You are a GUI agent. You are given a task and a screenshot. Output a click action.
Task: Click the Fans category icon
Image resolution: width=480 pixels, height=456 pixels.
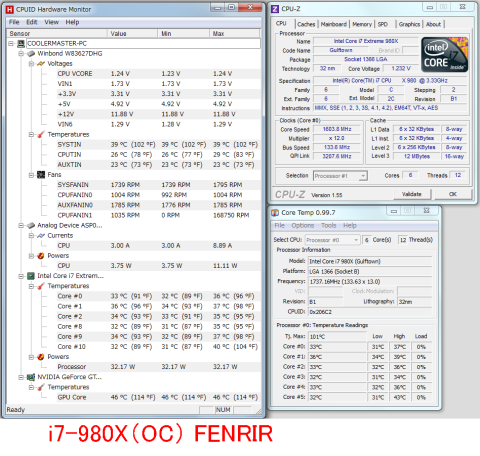click(41, 175)
